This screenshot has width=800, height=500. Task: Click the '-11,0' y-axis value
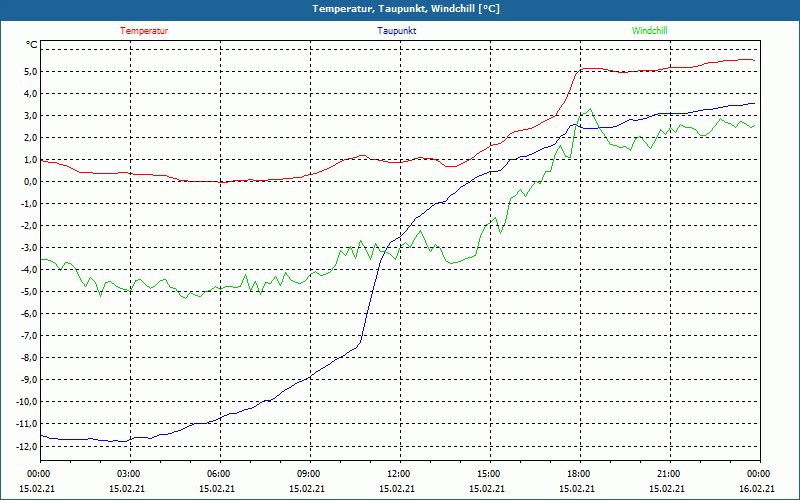28,423
